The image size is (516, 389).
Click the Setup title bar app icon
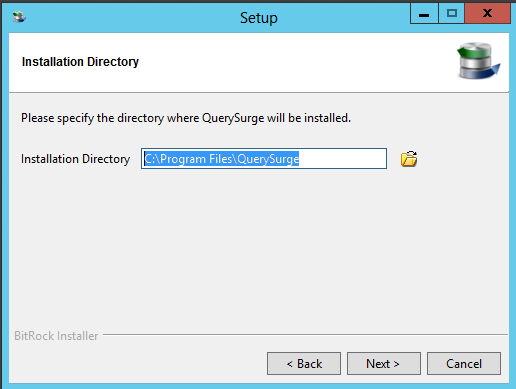click(x=19, y=17)
